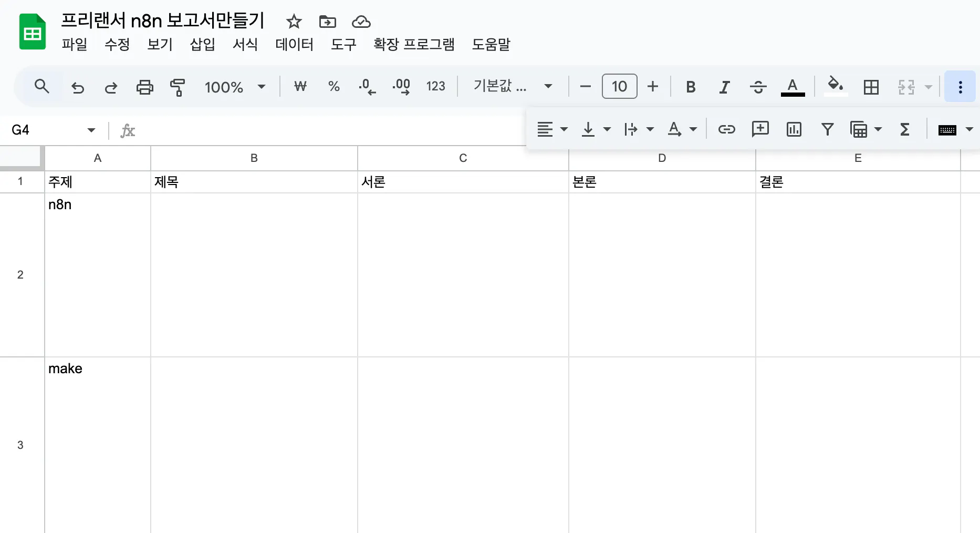Viewport: 980px width, 533px height.
Task: Undo the last action
Action: (78, 87)
